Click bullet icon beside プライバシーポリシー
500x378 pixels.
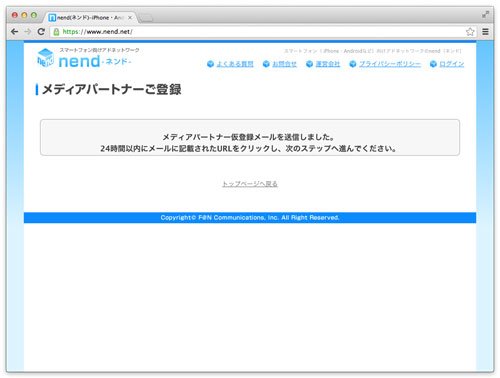click(x=353, y=64)
